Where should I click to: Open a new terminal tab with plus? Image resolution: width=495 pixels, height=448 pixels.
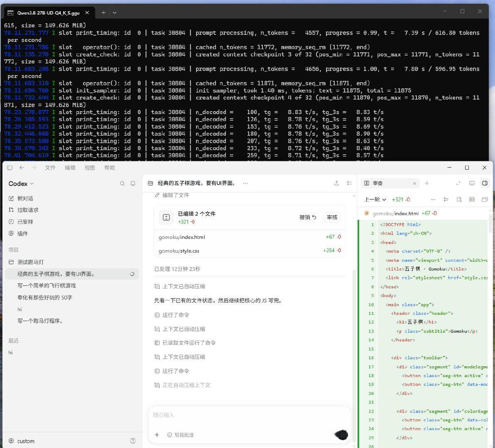103,12
